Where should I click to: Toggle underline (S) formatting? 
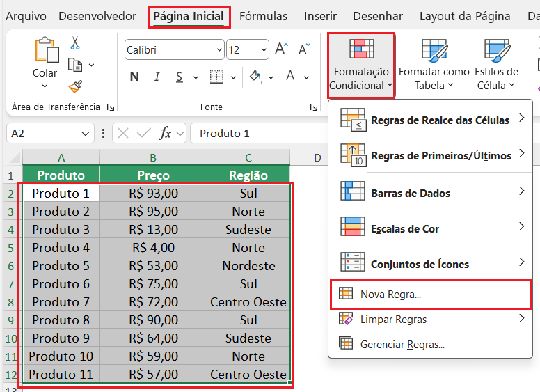[x=180, y=77]
